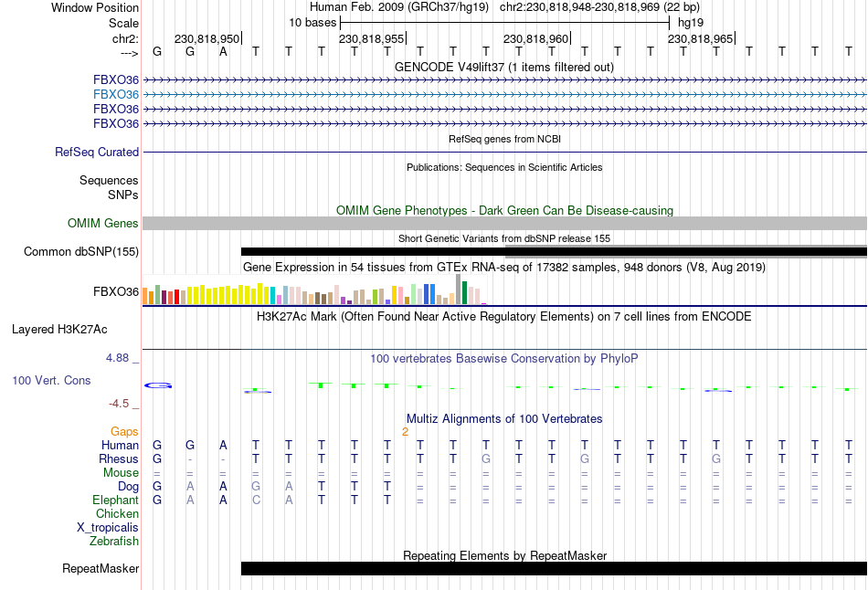Click the gray OMIM Genes item bar
Viewport: 868px width, 590px height.
coord(504,223)
